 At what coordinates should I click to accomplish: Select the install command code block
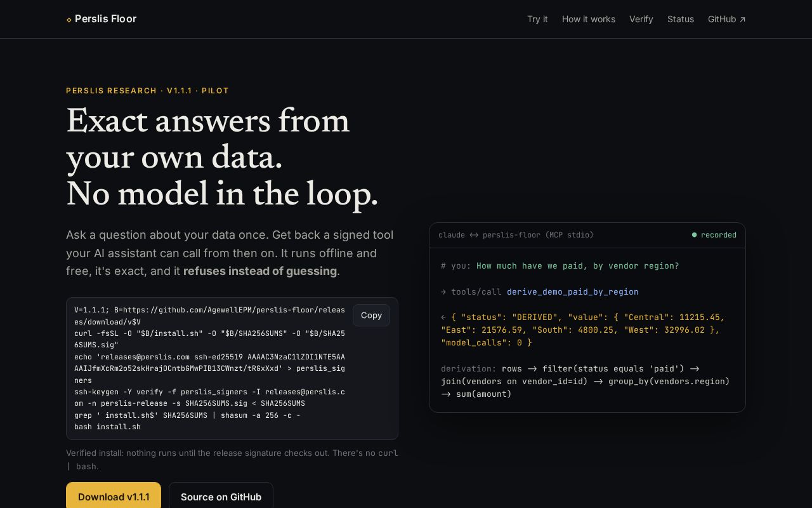[x=232, y=368]
